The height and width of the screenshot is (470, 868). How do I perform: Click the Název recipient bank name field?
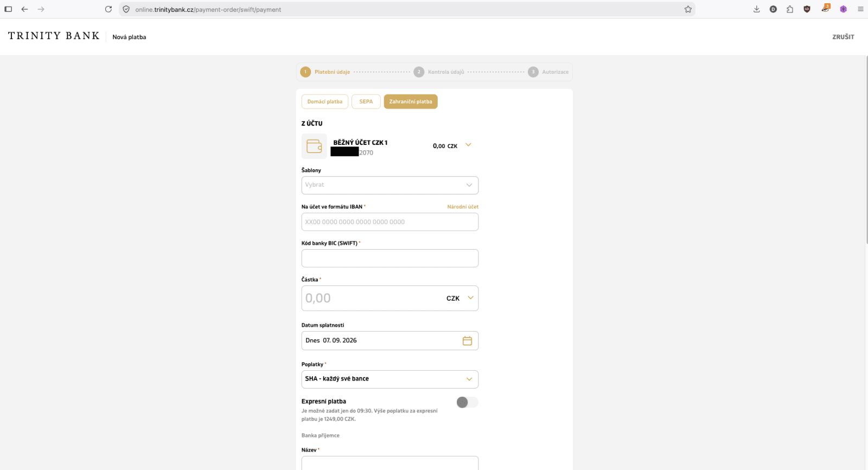390,463
